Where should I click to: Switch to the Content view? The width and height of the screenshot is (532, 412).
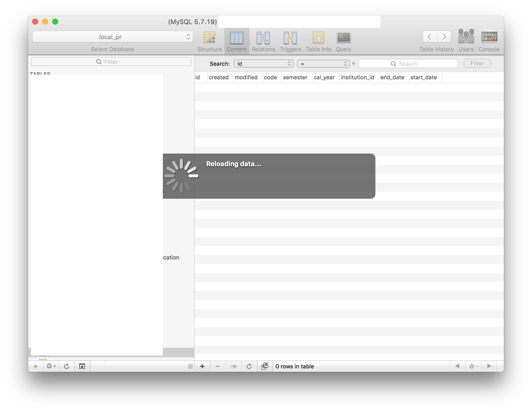pos(237,42)
